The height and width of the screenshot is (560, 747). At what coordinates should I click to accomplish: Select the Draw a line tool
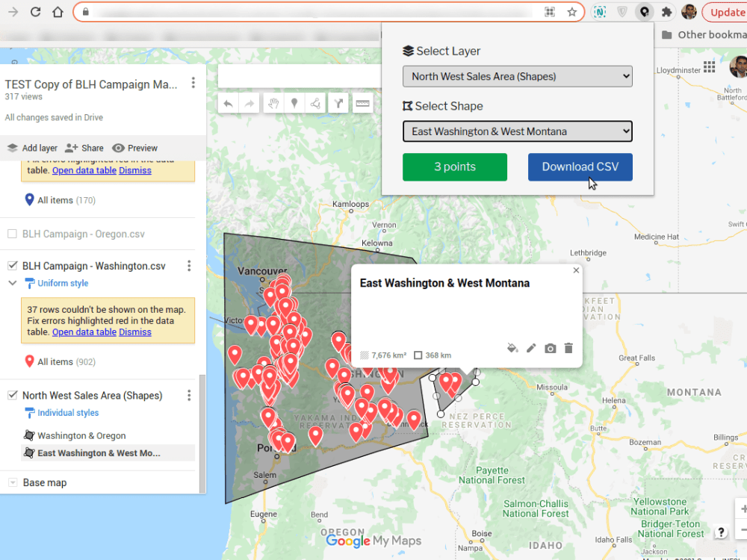(315, 102)
